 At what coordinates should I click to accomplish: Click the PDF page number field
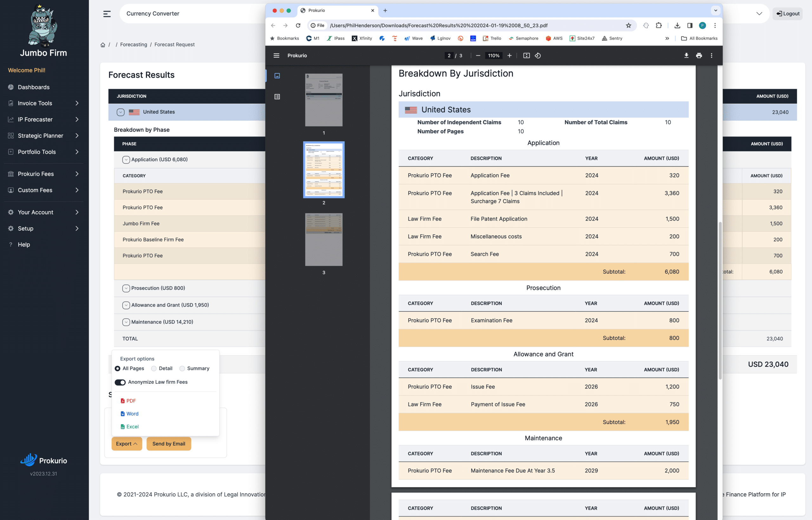pos(449,55)
